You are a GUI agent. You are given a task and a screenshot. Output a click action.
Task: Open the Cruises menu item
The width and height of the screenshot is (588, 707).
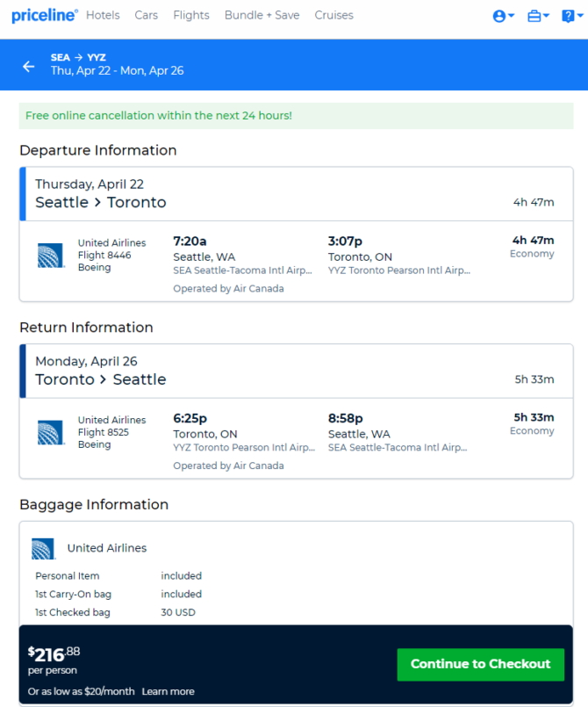click(333, 15)
